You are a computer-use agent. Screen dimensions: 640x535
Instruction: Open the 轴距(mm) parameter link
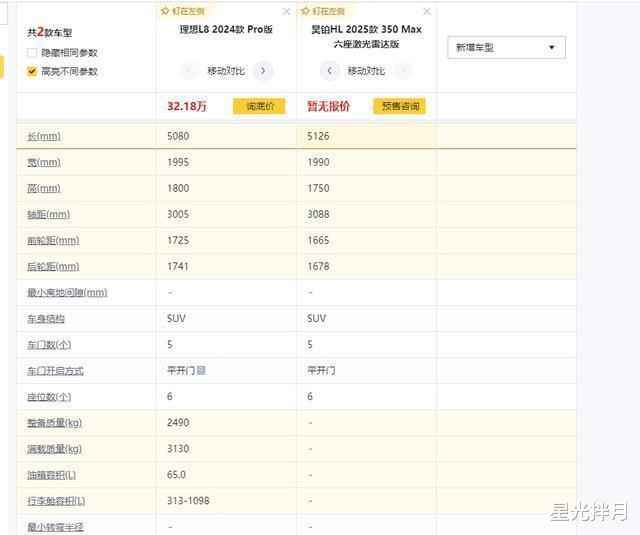pyautogui.click(x=49, y=215)
